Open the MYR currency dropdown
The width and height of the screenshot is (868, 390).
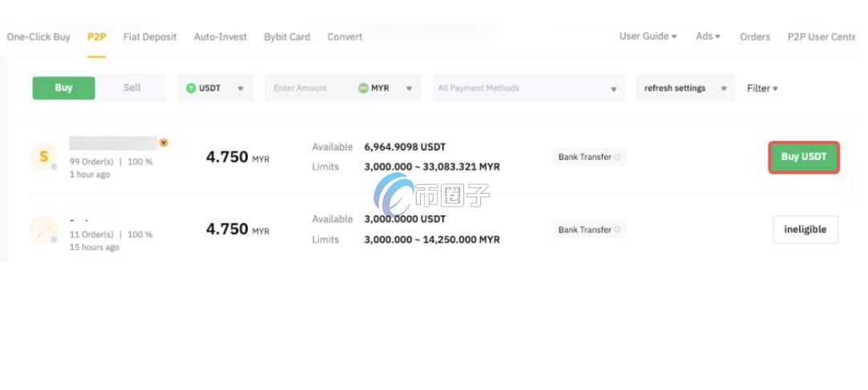(x=386, y=88)
